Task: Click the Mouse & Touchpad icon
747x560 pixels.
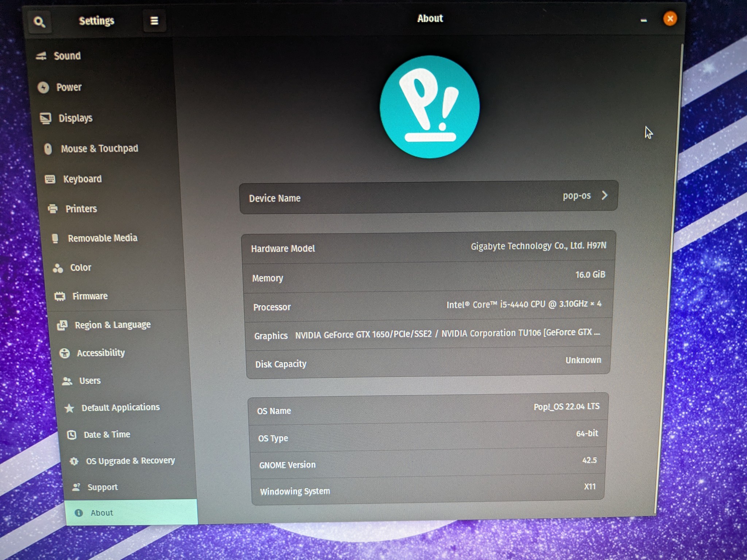Action: (48, 149)
